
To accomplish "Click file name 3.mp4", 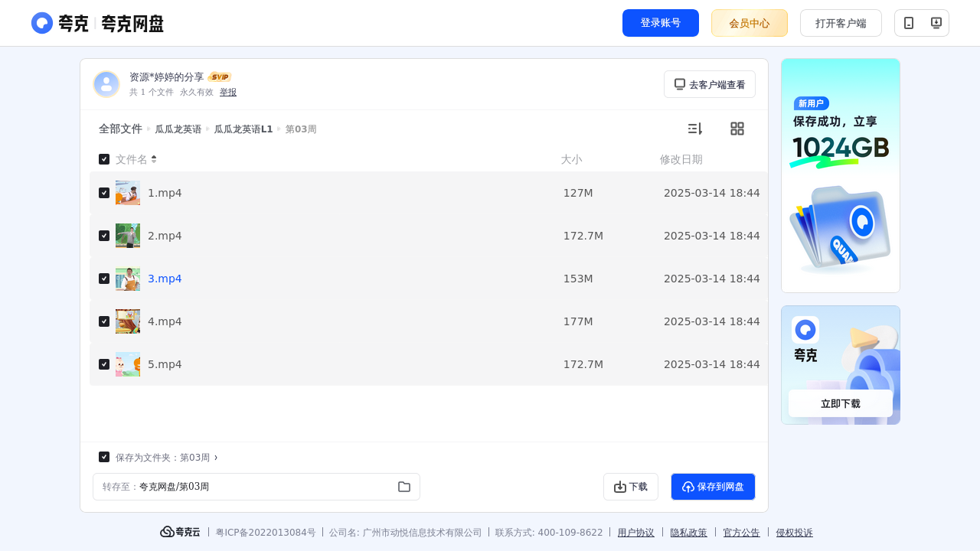I will click(x=165, y=279).
